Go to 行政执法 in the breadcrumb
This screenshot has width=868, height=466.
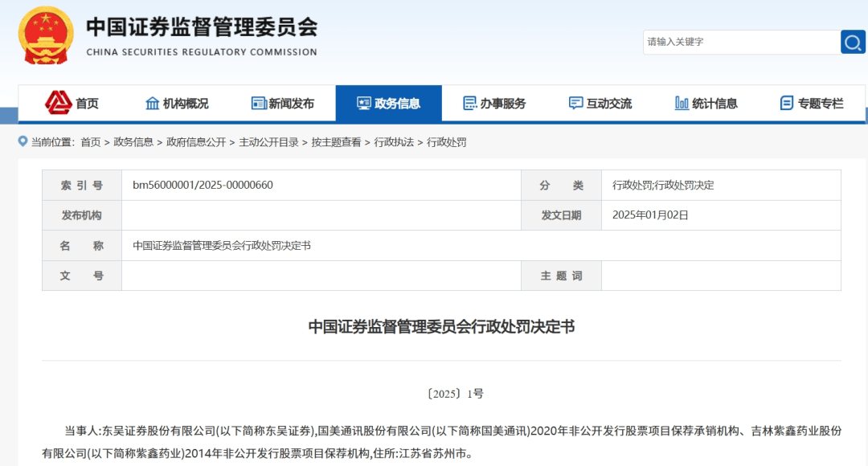[394, 142]
